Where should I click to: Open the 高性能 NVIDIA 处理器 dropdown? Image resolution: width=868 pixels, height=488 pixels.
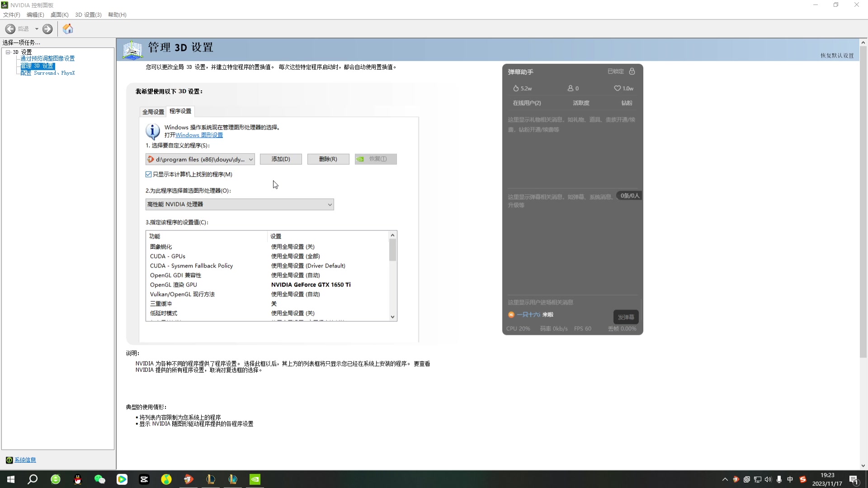pyautogui.click(x=240, y=204)
